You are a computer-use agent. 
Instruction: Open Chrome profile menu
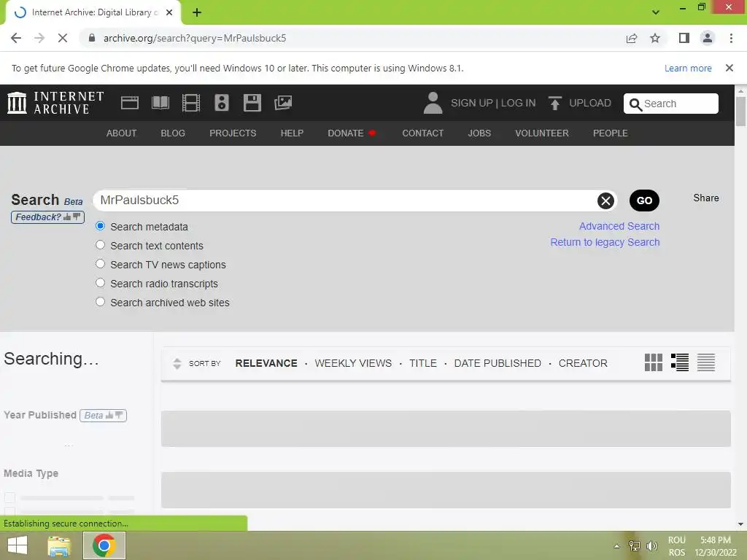point(708,38)
